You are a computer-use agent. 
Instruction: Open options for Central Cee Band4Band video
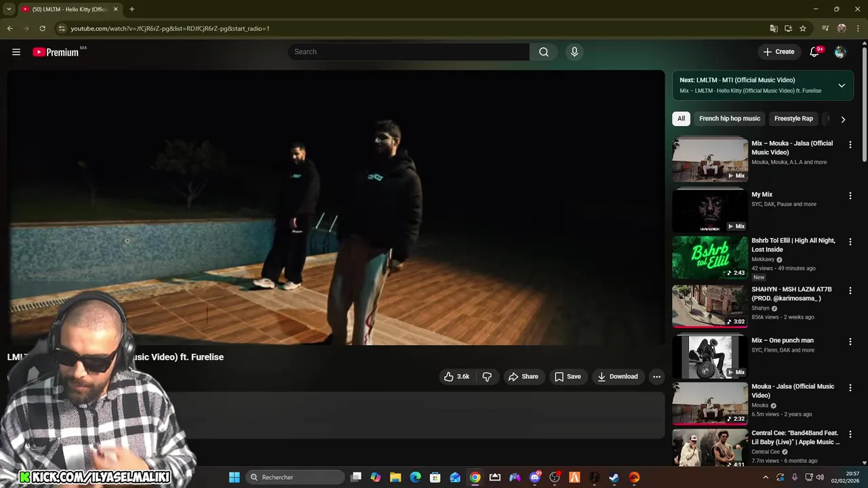(850, 434)
